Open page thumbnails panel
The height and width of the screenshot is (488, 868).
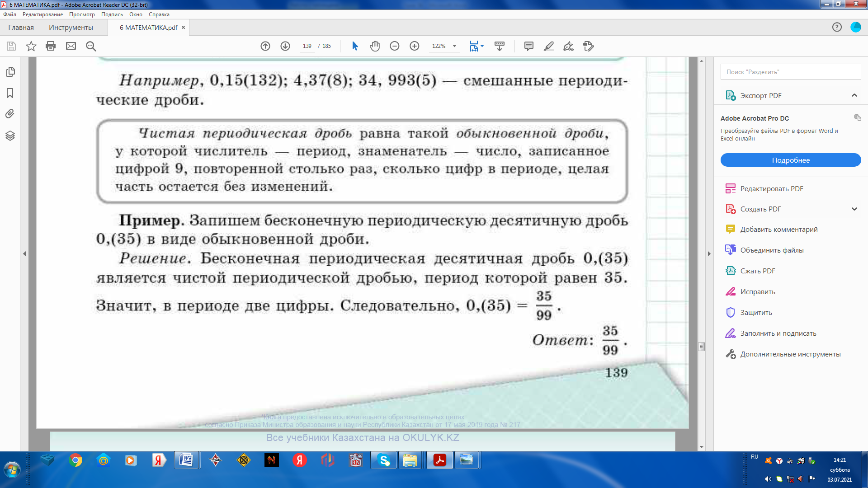coord(10,72)
